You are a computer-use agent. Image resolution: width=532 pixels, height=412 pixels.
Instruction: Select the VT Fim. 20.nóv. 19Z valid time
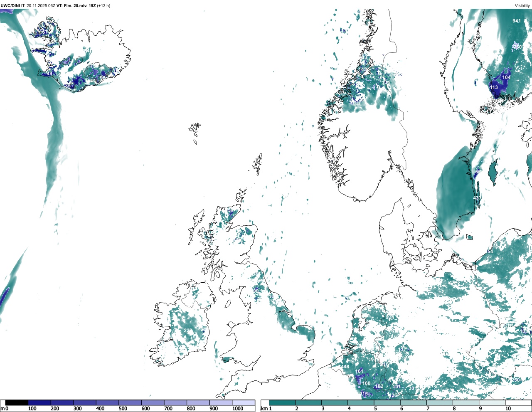point(76,6)
